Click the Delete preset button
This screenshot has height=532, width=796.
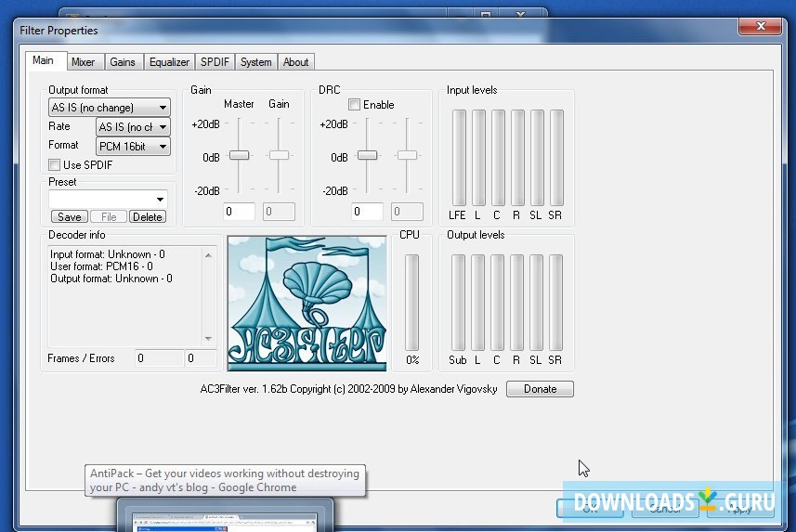pos(148,216)
